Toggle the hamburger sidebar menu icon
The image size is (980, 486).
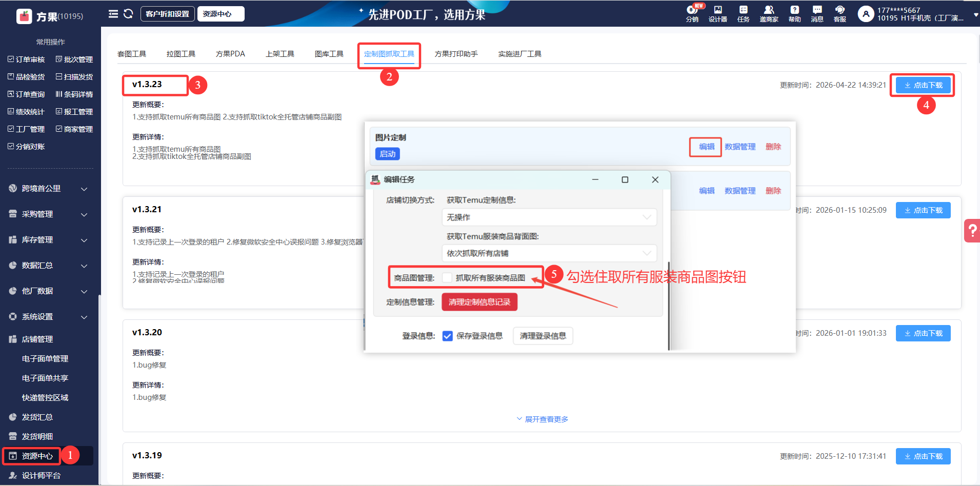[x=113, y=14]
